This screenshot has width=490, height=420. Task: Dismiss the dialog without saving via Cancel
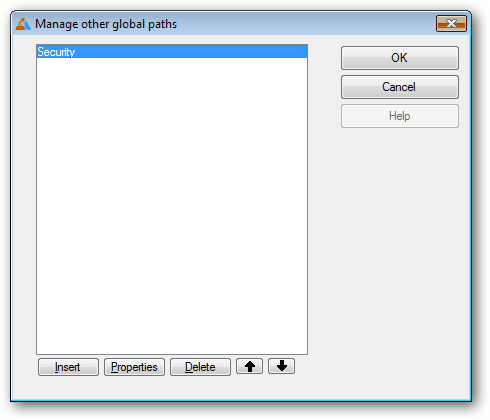[400, 87]
